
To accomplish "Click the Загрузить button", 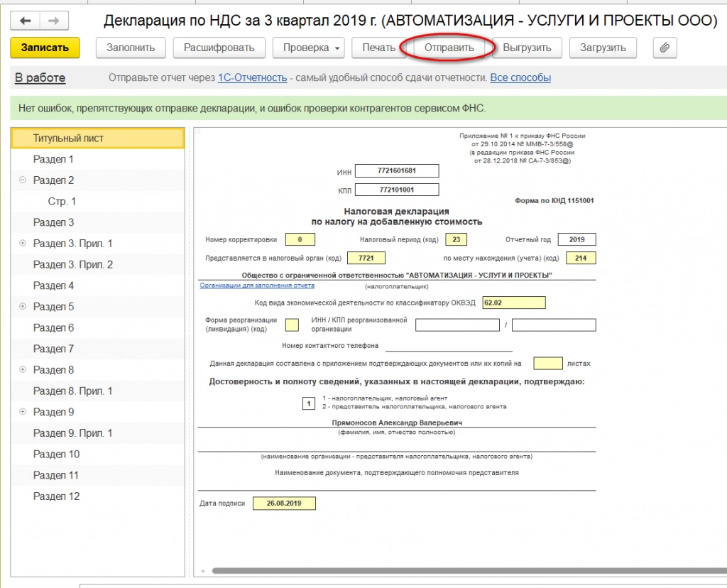I will click(x=603, y=48).
